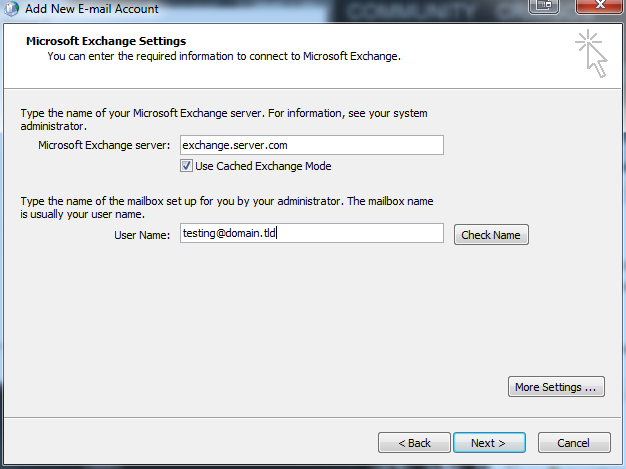Image resolution: width=626 pixels, height=469 pixels.
Task: Click the 'Use Cached Exchange Mode' label text
Action: click(x=263, y=166)
